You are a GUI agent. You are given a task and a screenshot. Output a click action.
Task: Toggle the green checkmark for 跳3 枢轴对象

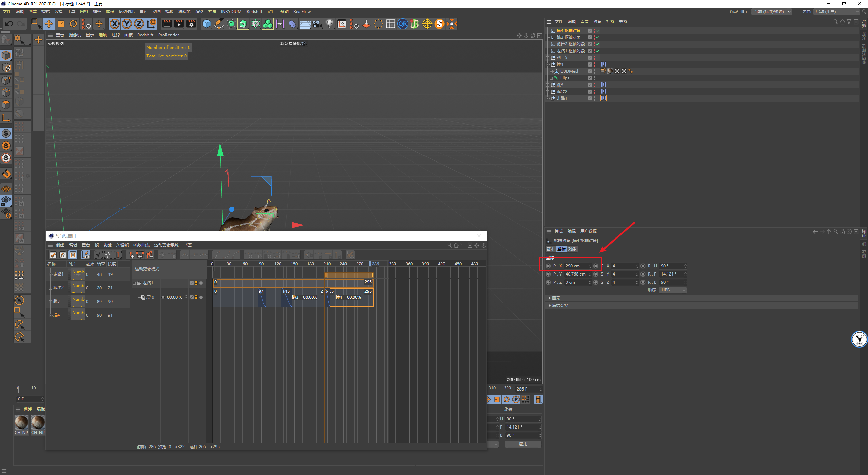click(598, 37)
